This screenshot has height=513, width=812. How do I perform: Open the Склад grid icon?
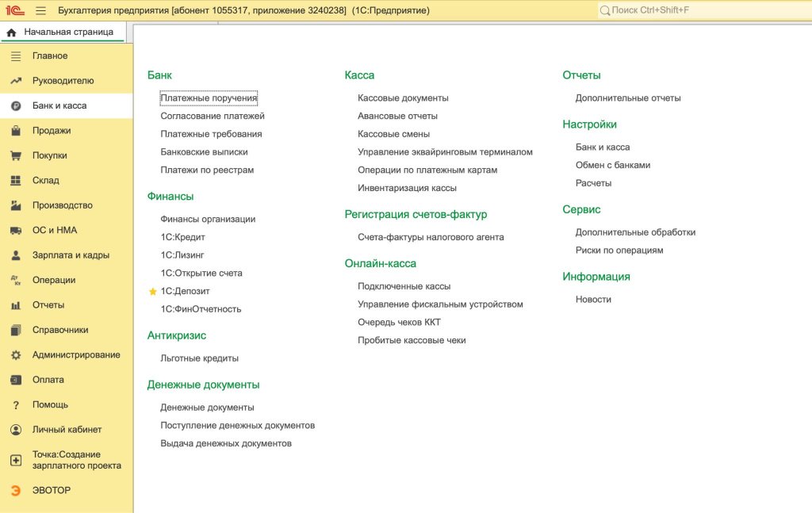point(16,180)
